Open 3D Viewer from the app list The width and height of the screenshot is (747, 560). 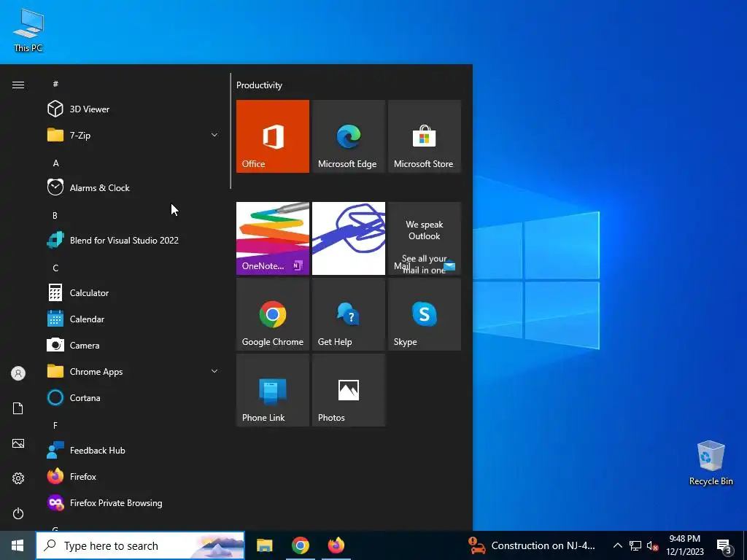click(133, 109)
